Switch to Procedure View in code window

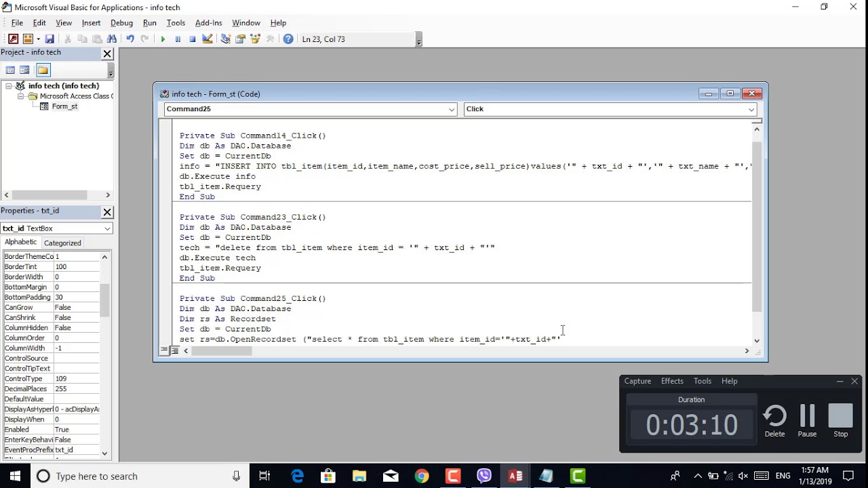pyautogui.click(x=164, y=350)
